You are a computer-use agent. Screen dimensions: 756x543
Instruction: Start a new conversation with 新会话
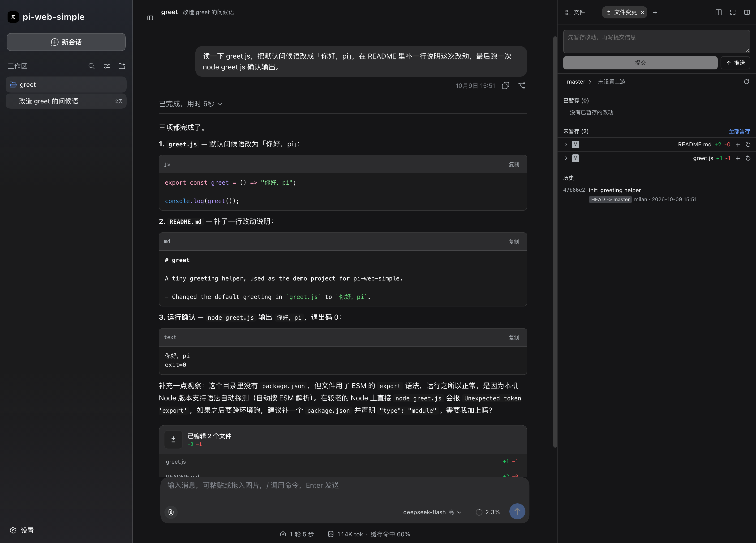[66, 42]
